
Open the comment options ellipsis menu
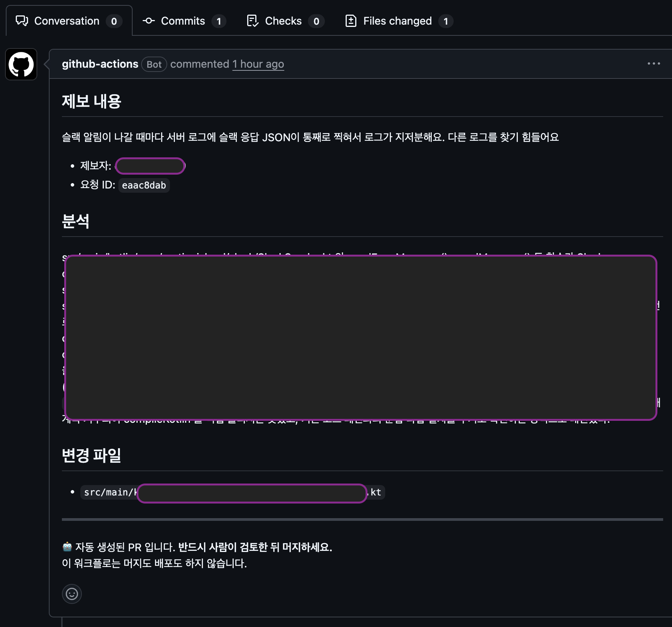tap(654, 63)
